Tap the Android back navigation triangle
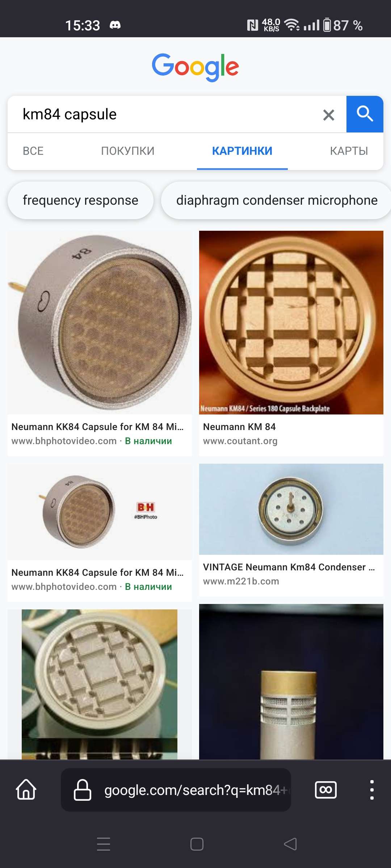This screenshot has width=391, height=868. point(290,844)
